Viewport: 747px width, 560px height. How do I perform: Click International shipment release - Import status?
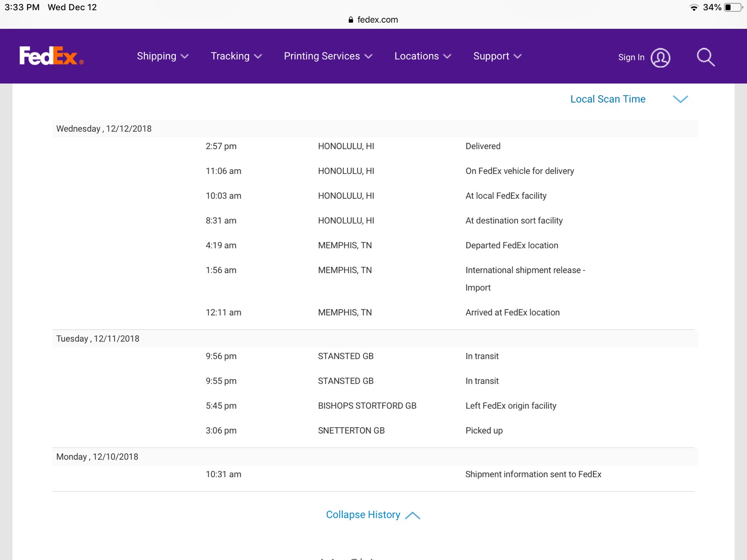click(x=525, y=279)
